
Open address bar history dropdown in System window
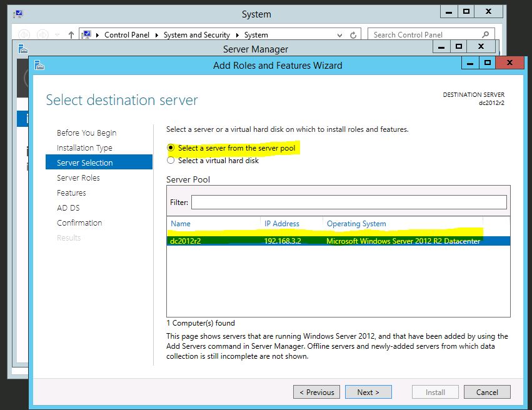339,35
